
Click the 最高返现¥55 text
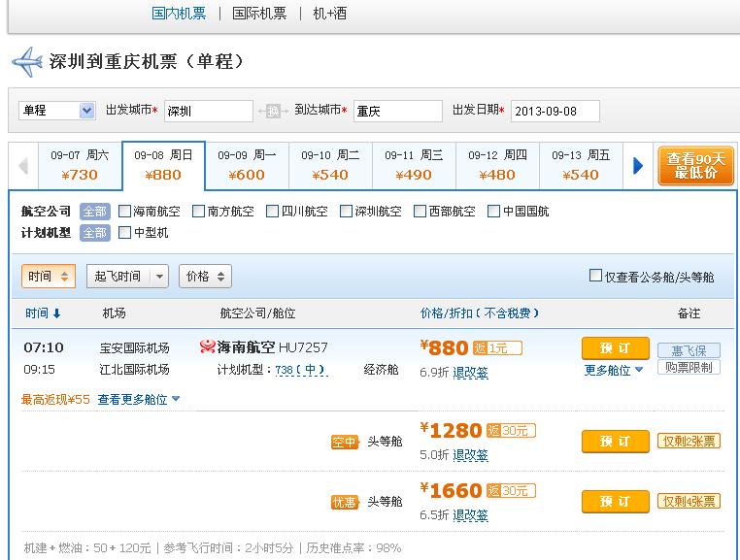pos(55,400)
